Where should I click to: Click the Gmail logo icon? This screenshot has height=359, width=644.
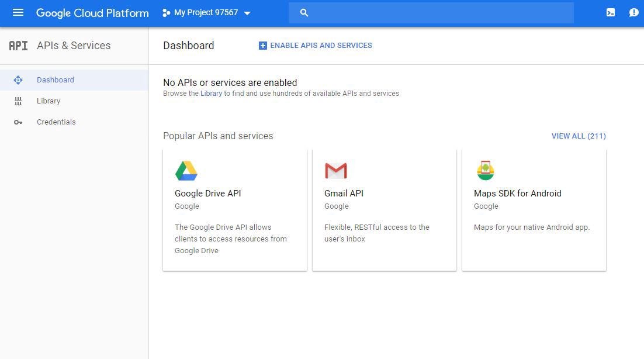336,171
